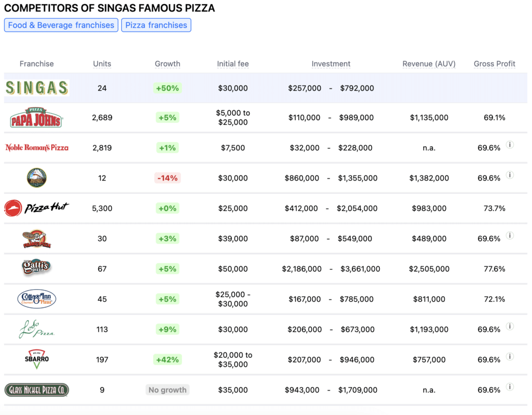The height and width of the screenshot is (415, 532).
Task: Click the Investment column header
Action: (x=331, y=64)
